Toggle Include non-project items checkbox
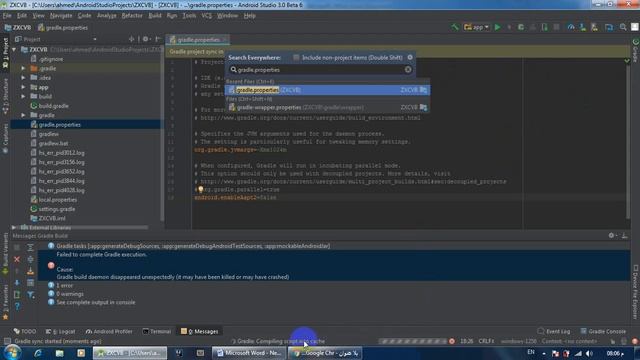 [x=296, y=58]
